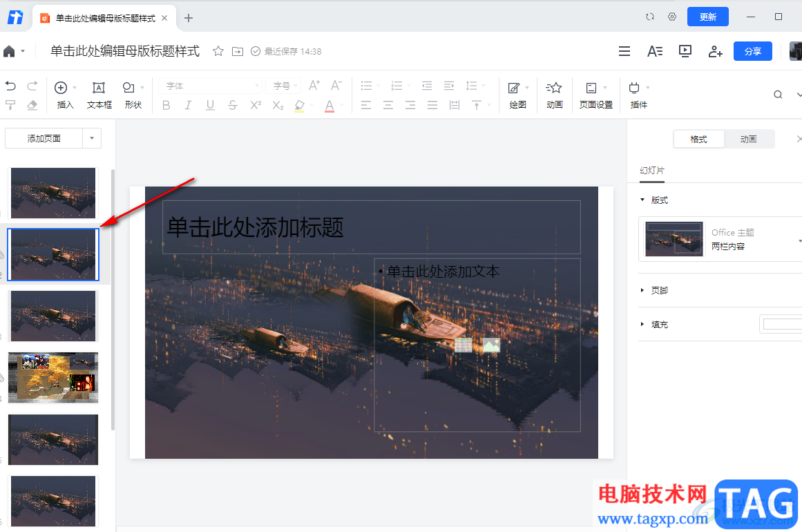This screenshot has height=532, width=802.
Task: Click the Add Page (添加页面) button
Action: 44,138
